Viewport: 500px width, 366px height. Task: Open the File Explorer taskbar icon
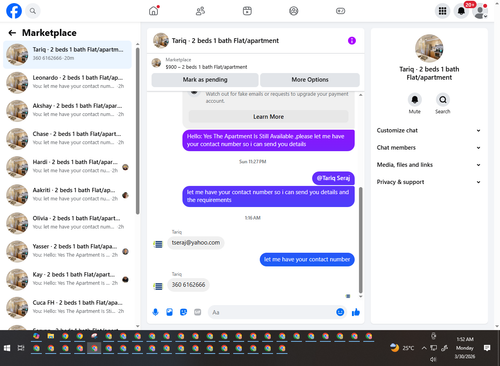pyautogui.click(x=51, y=336)
